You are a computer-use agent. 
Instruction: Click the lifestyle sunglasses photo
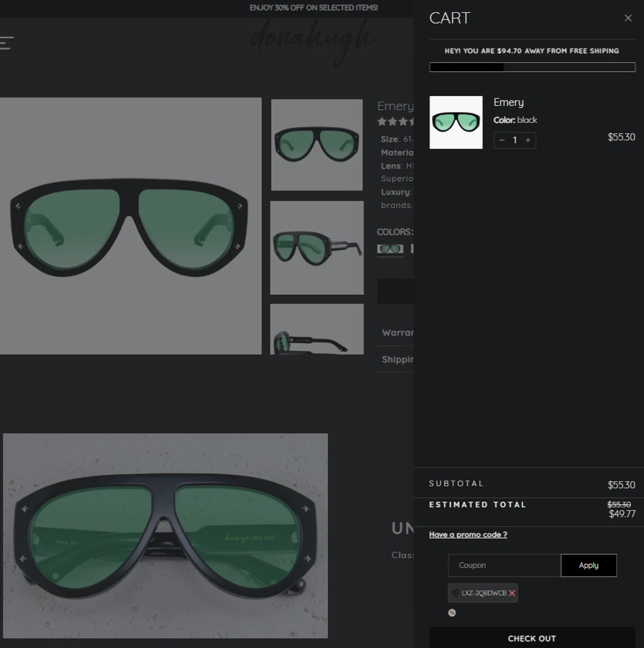[166, 536]
